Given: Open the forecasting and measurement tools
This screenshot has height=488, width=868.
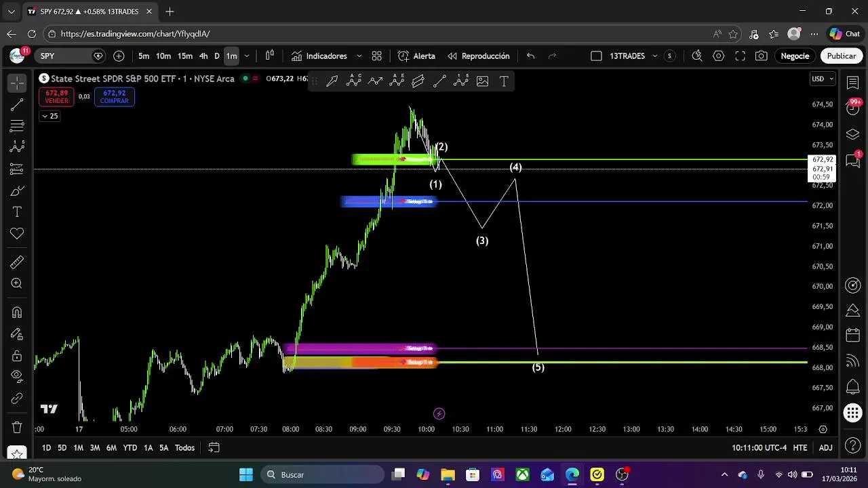Looking at the screenshot, I should 17,169.
